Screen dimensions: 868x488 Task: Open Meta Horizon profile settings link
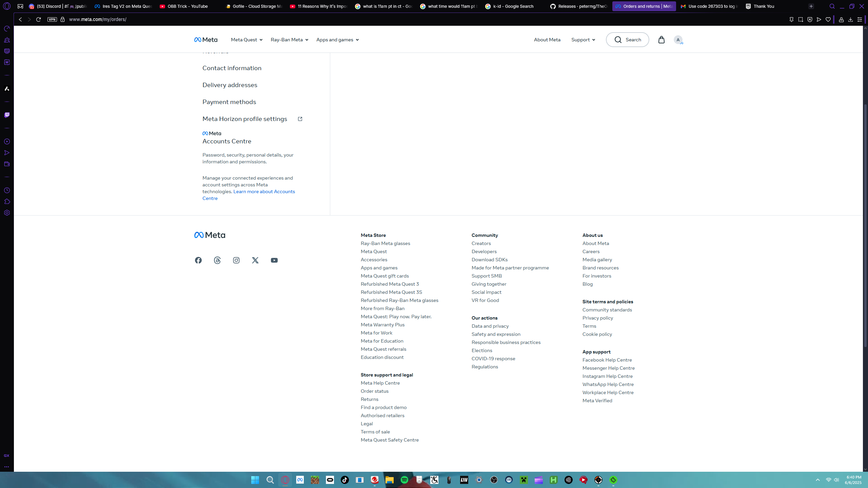[x=252, y=119]
